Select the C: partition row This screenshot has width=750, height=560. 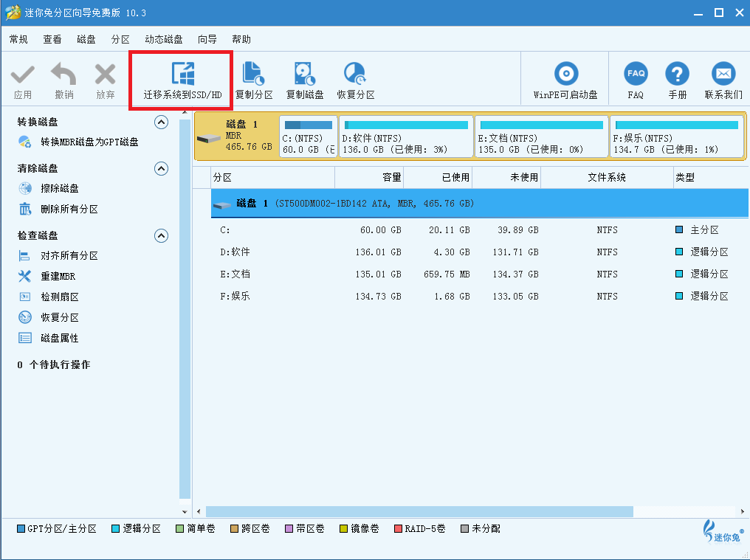click(479, 230)
